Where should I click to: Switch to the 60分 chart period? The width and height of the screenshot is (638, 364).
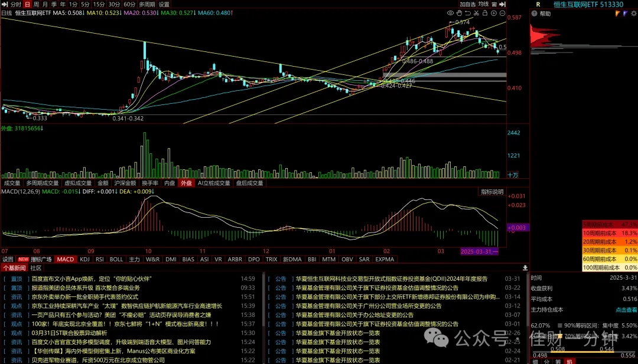pyautogui.click(x=129, y=4)
